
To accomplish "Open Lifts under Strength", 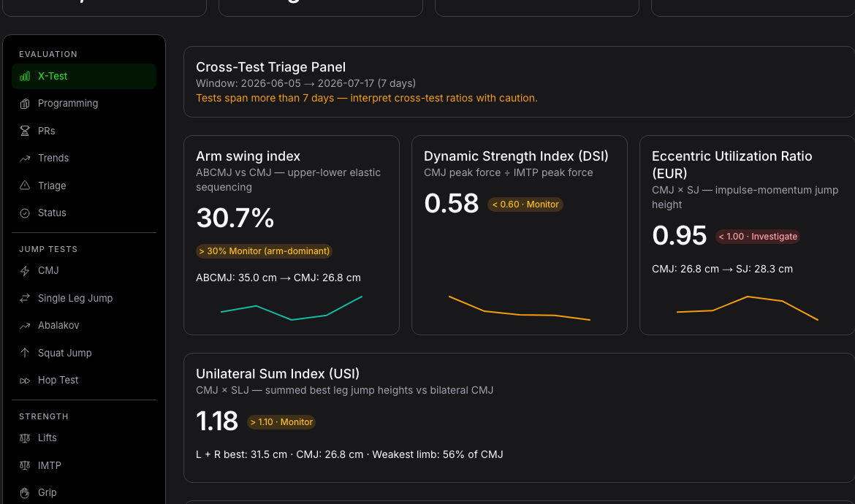I will [84, 438].
